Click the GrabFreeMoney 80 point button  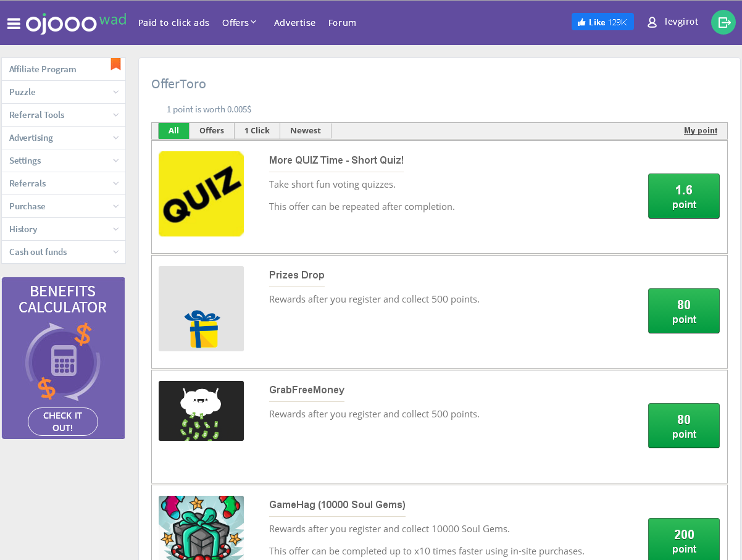(x=684, y=426)
